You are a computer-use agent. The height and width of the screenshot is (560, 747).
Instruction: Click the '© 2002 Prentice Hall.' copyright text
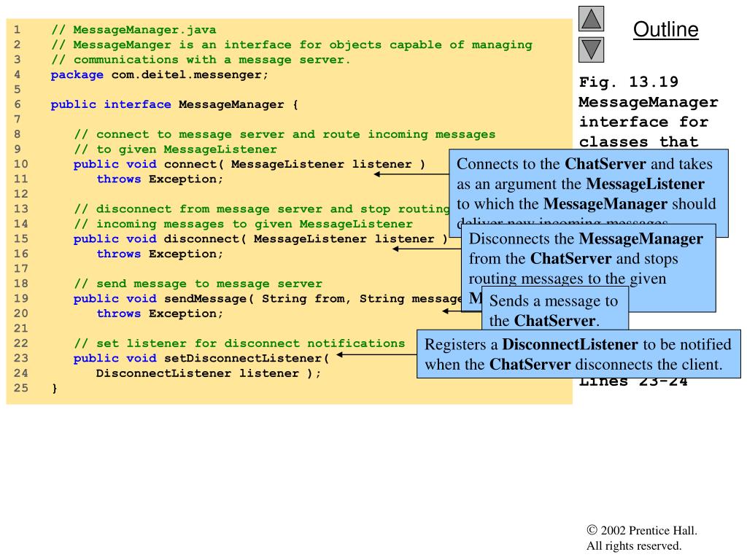point(642,530)
